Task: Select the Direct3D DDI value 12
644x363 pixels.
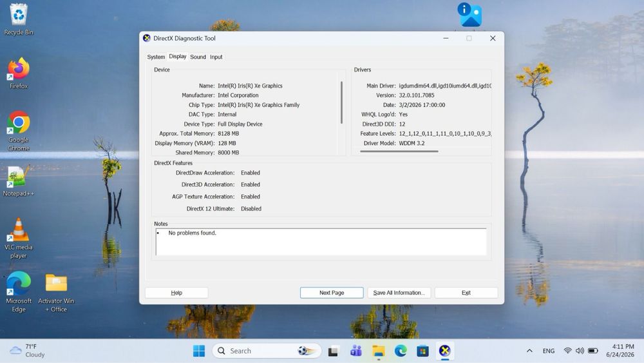Action: pyautogui.click(x=402, y=124)
